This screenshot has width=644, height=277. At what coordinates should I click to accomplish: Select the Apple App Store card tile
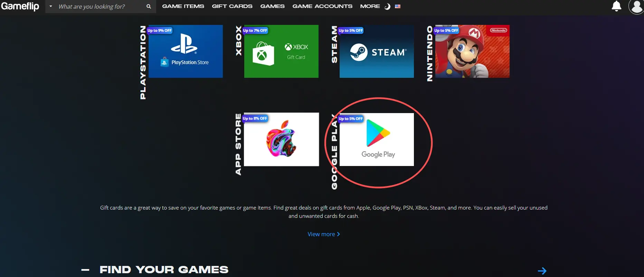(281, 139)
